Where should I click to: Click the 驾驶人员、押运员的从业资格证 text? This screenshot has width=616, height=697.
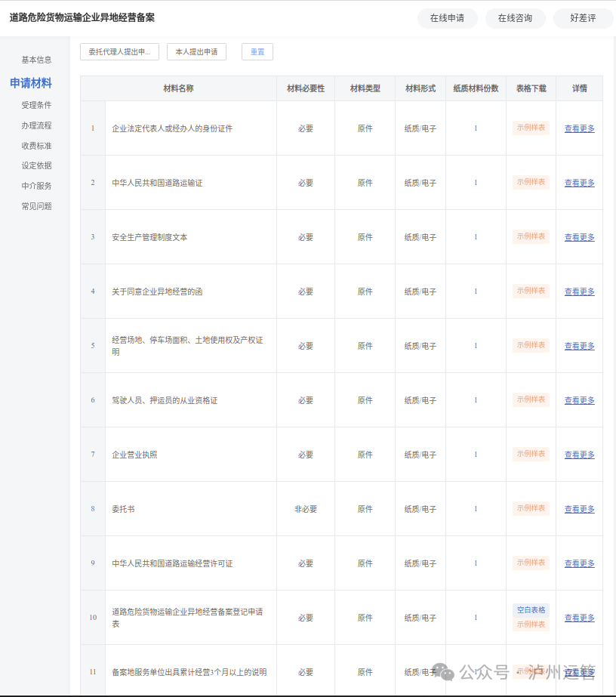pyautogui.click(x=165, y=400)
